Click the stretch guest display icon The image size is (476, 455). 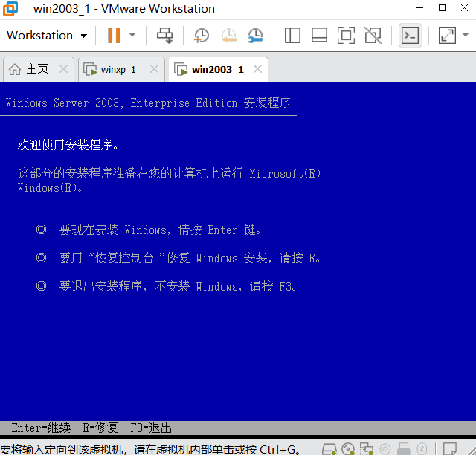click(447, 35)
